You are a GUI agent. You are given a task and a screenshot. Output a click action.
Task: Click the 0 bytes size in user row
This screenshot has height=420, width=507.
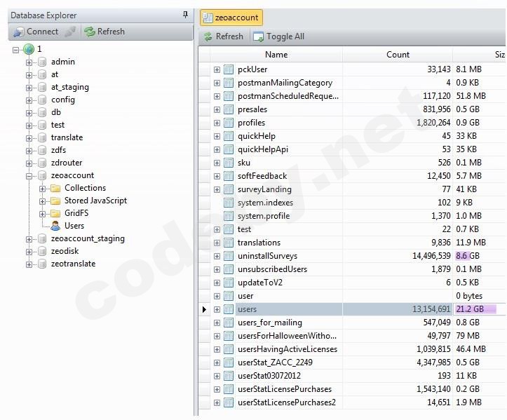tap(469, 296)
